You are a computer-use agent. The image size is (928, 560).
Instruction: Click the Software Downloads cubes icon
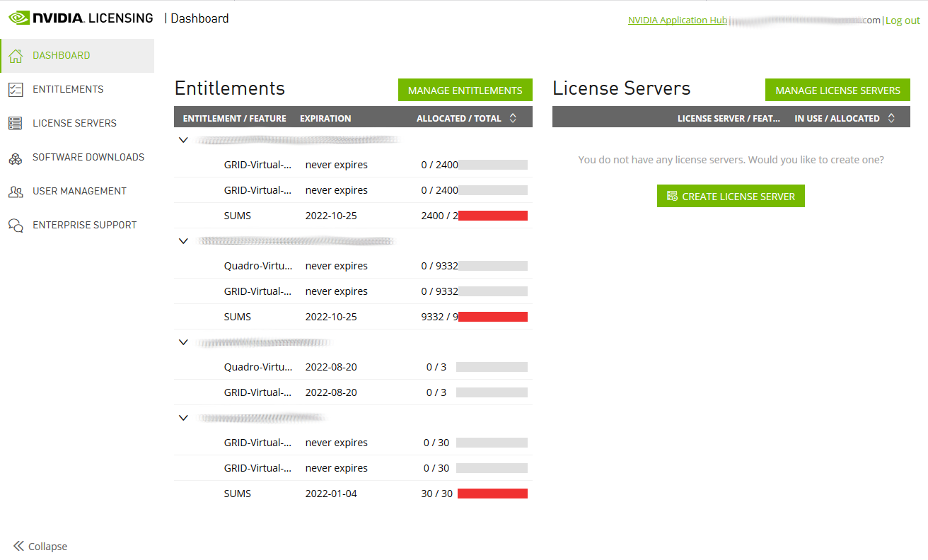pyautogui.click(x=16, y=158)
